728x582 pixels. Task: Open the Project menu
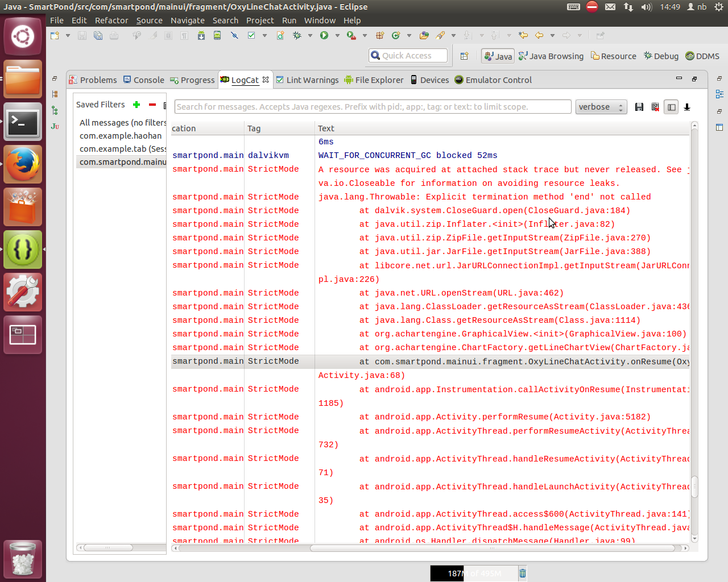(x=260, y=20)
